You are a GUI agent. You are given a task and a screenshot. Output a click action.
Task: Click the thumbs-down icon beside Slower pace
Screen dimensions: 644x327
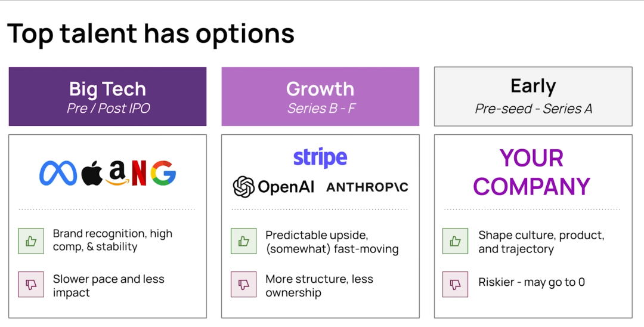point(31,285)
